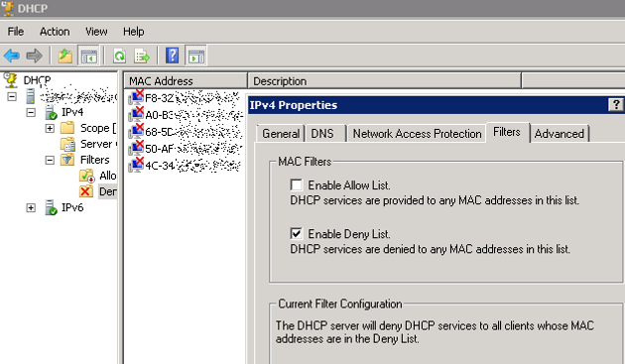Click the Up one level folder icon
The image size is (625, 364).
(x=65, y=56)
